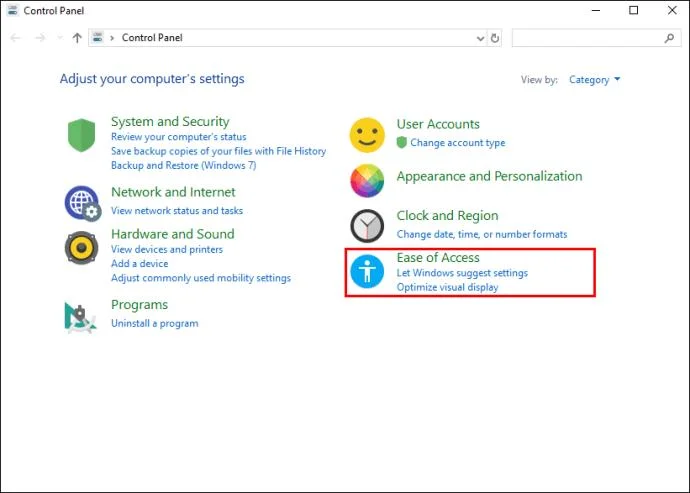
Task: Expand the address bar history dropdown
Action: [480, 38]
